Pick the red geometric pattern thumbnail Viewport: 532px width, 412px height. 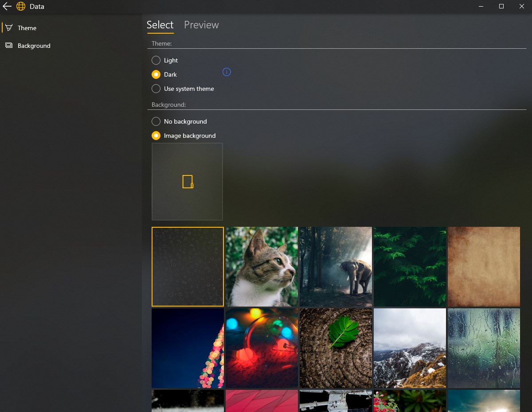[x=262, y=401]
